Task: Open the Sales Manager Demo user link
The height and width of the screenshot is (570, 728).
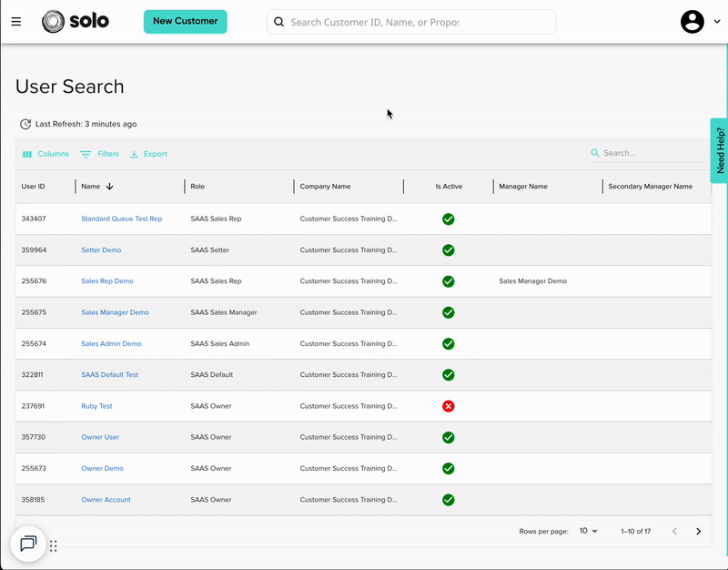Action: click(115, 312)
